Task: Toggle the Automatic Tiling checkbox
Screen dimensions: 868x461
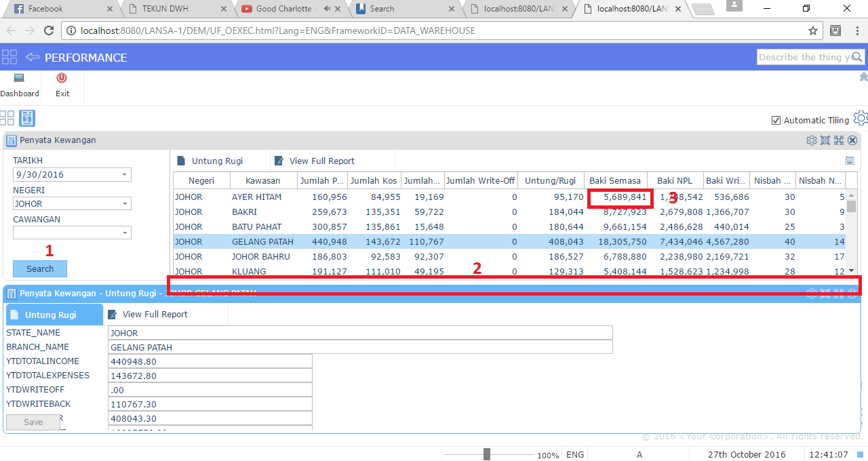Action: (776, 121)
